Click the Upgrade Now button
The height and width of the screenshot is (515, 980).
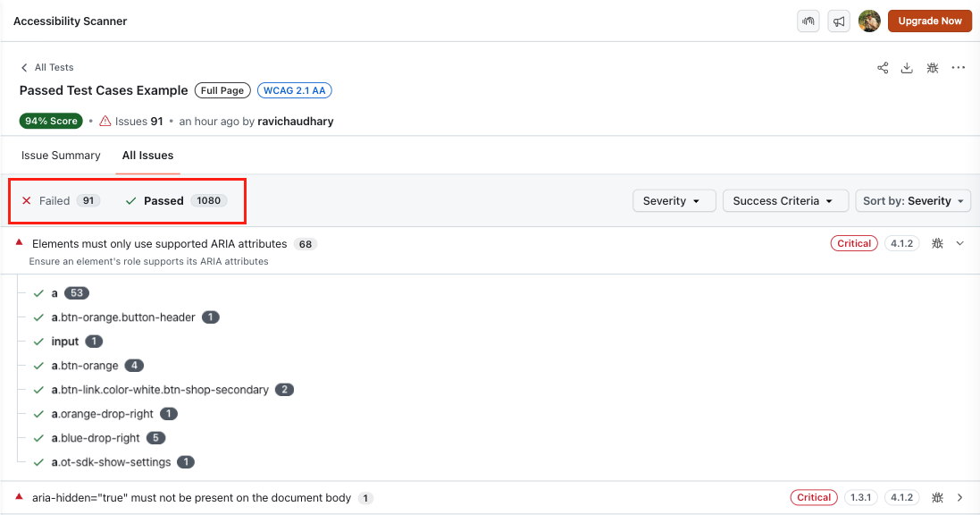[x=929, y=21]
